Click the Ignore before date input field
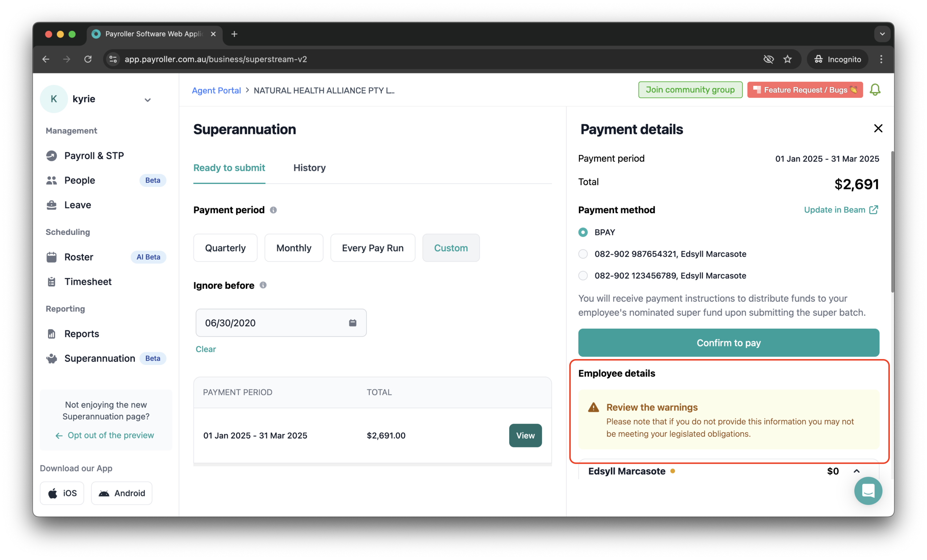 [x=263, y=323]
